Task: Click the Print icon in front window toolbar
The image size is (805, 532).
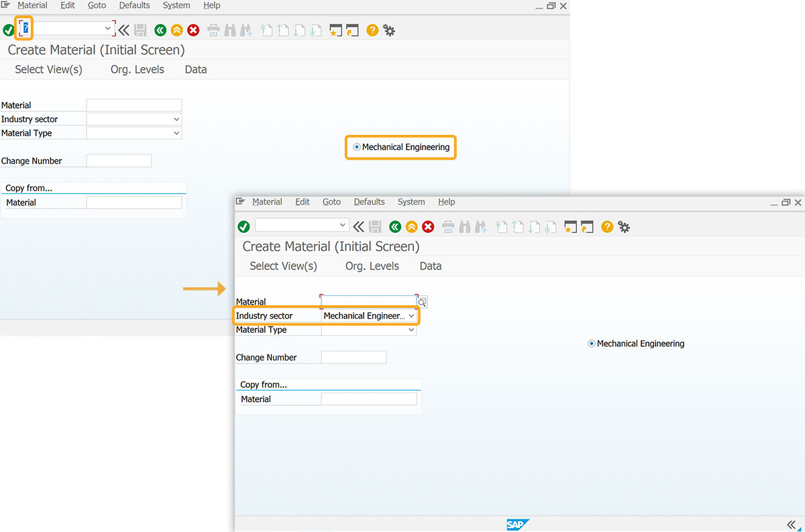Action: point(448,227)
